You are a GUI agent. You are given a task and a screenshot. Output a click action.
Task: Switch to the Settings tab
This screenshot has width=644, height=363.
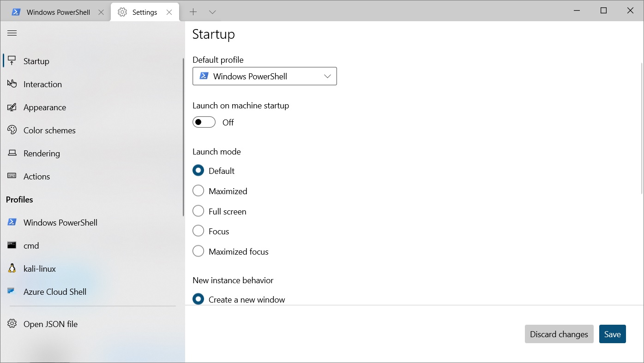[144, 12]
